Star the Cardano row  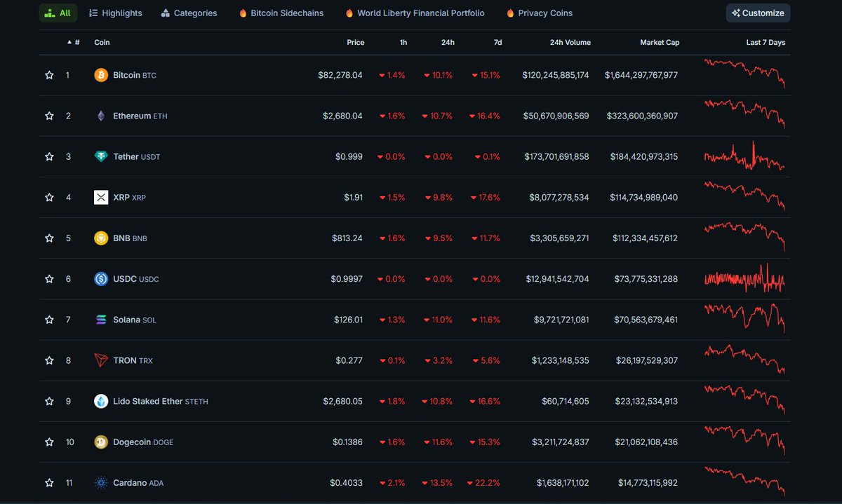pos(49,482)
